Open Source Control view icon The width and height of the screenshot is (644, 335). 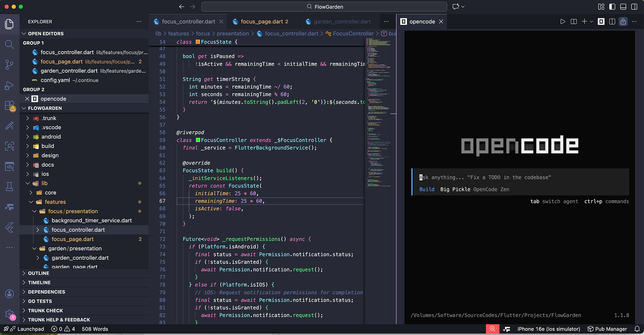click(9, 65)
